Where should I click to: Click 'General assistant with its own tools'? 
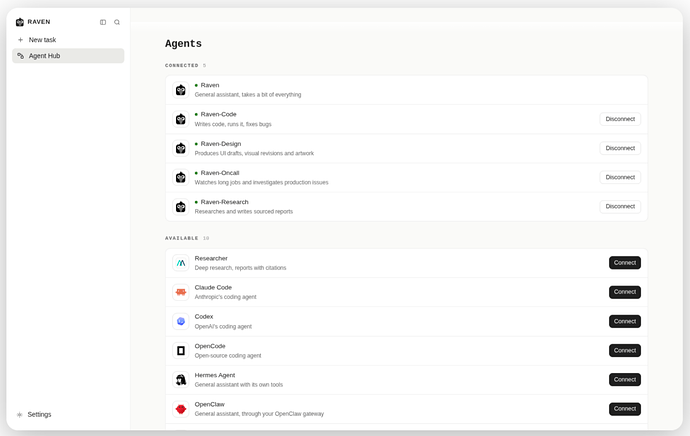point(239,385)
